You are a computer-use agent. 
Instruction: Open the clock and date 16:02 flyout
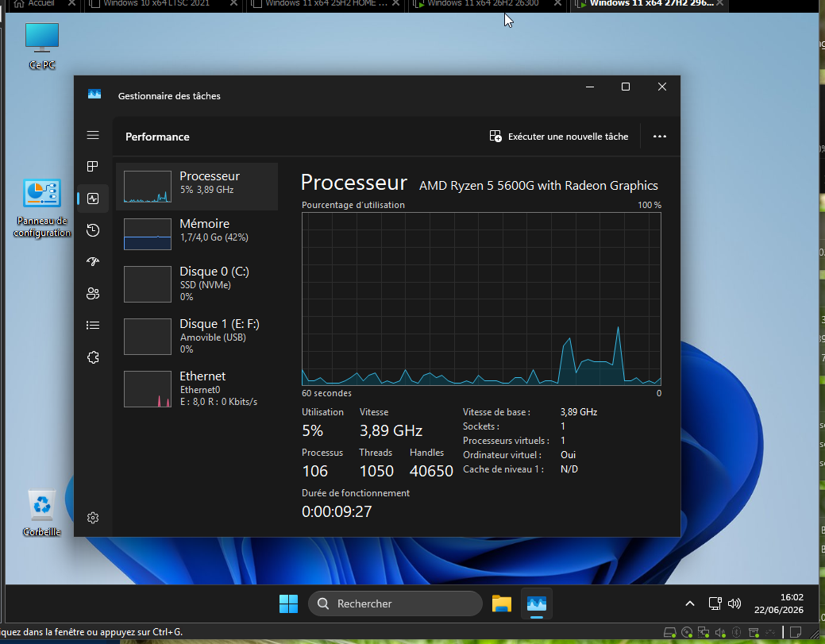coord(779,604)
